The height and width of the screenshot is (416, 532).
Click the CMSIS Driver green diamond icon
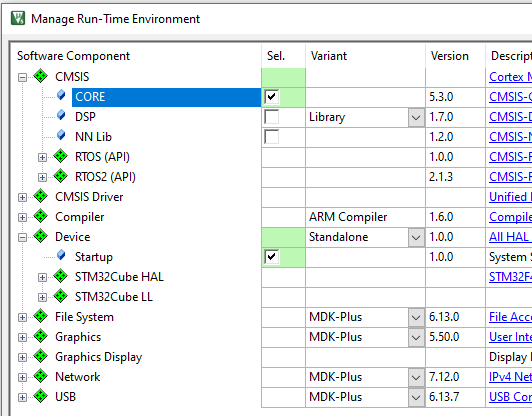(x=41, y=196)
